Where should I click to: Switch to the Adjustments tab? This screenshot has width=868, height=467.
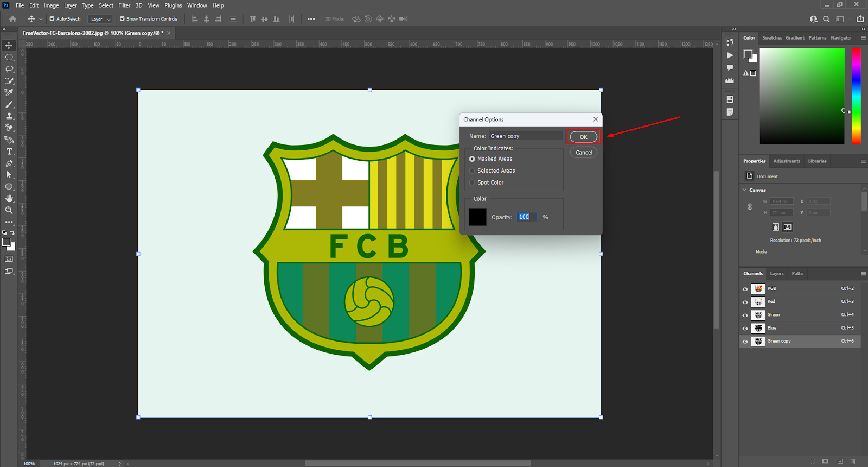[787, 161]
